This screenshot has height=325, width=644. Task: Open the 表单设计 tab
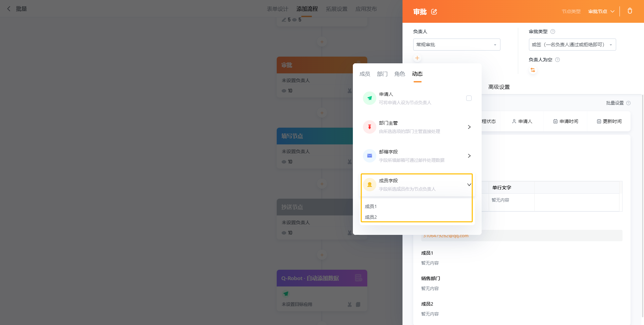pyautogui.click(x=278, y=9)
